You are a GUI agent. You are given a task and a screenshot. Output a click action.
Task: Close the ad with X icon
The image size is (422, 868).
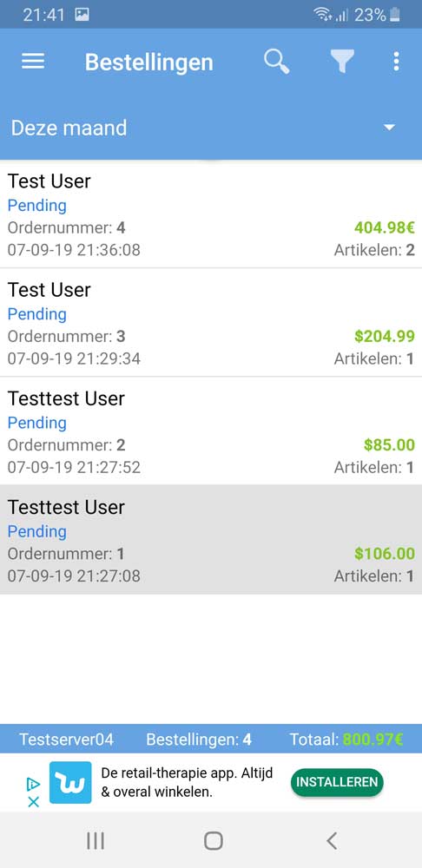[33, 801]
